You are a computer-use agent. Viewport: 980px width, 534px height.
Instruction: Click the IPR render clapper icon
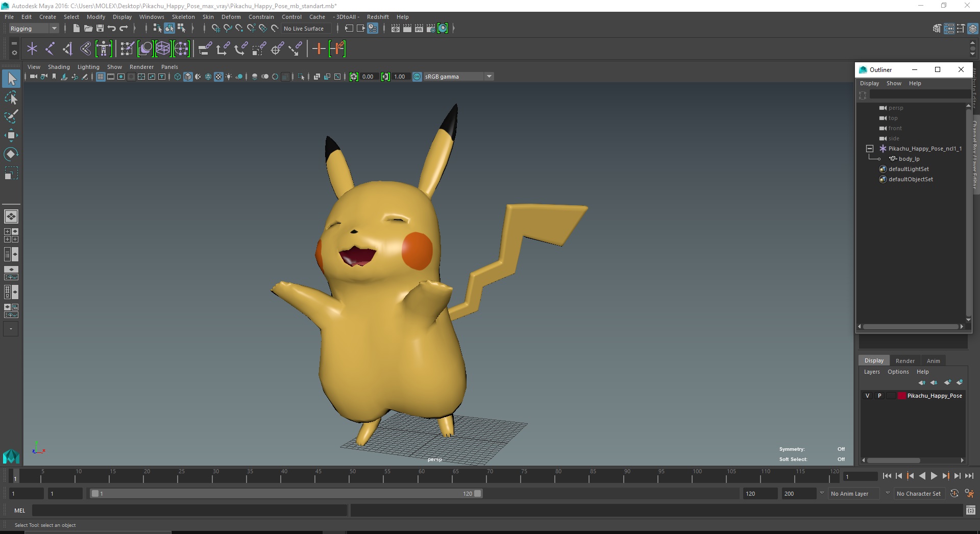419,28
